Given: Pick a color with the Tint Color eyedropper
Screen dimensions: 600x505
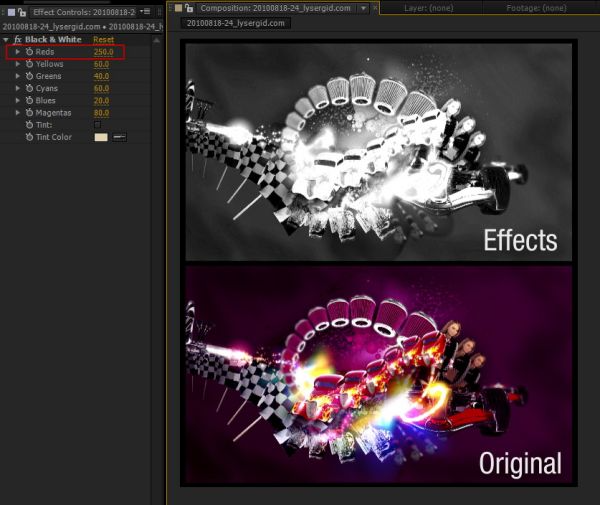Looking at the screenshot, I should tap(119, 137).
